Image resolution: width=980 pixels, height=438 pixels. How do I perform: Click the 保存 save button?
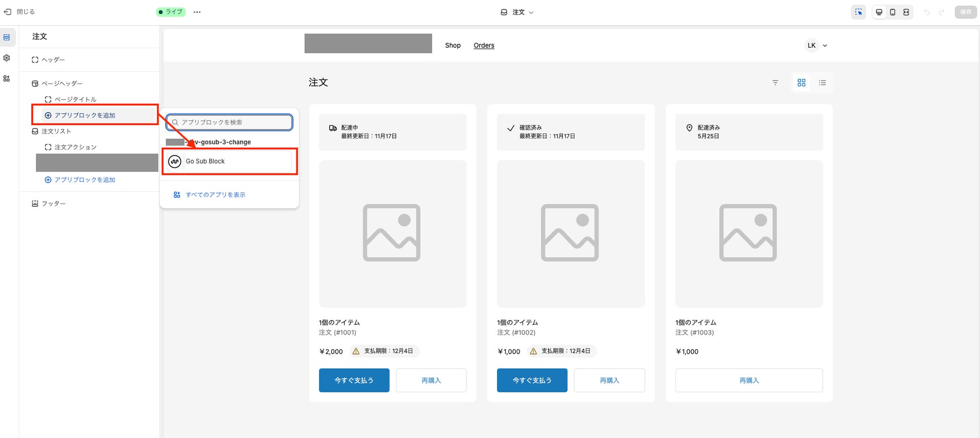click(x=966, y=12)
